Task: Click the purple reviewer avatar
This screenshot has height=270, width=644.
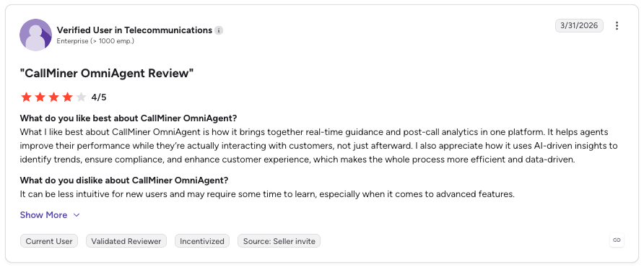Action: 35,35
